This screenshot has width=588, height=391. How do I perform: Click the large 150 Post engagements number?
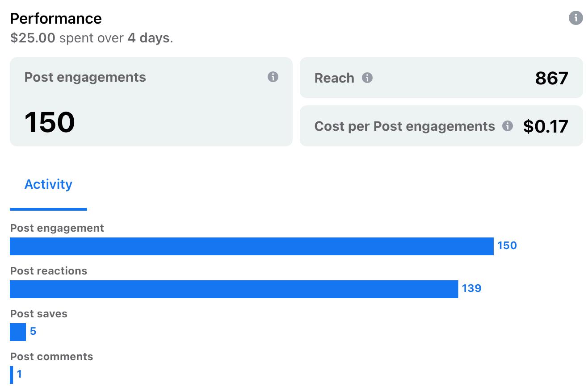50,122
